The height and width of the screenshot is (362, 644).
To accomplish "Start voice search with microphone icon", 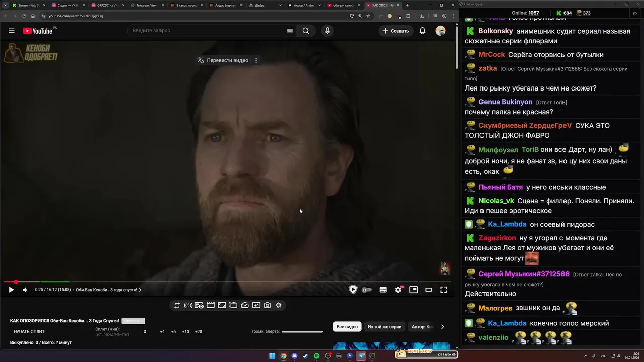I will pos(327,31).
